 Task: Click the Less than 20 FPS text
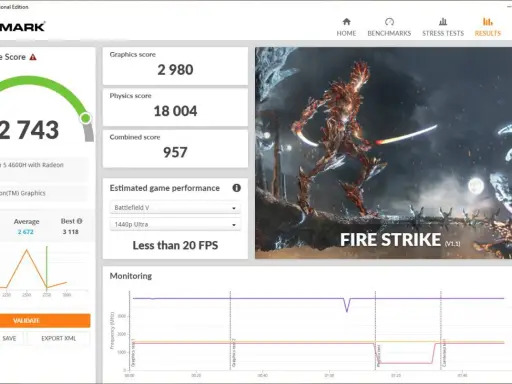click(x=175, y=246)
